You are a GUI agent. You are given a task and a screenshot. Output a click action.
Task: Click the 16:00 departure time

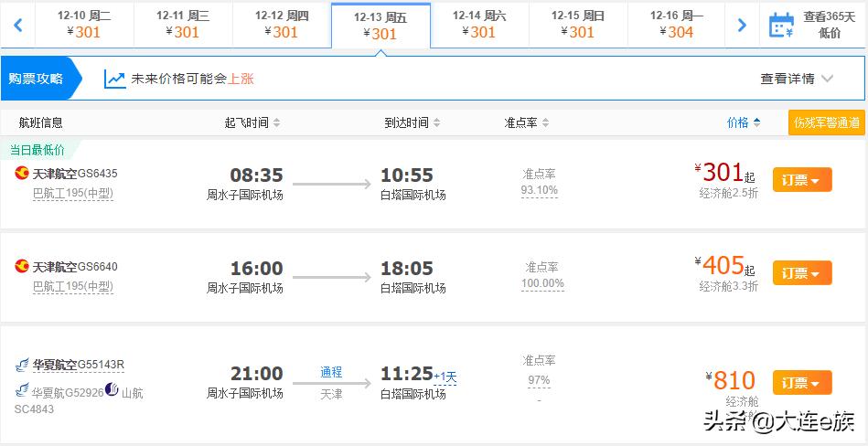click(256, 269)
